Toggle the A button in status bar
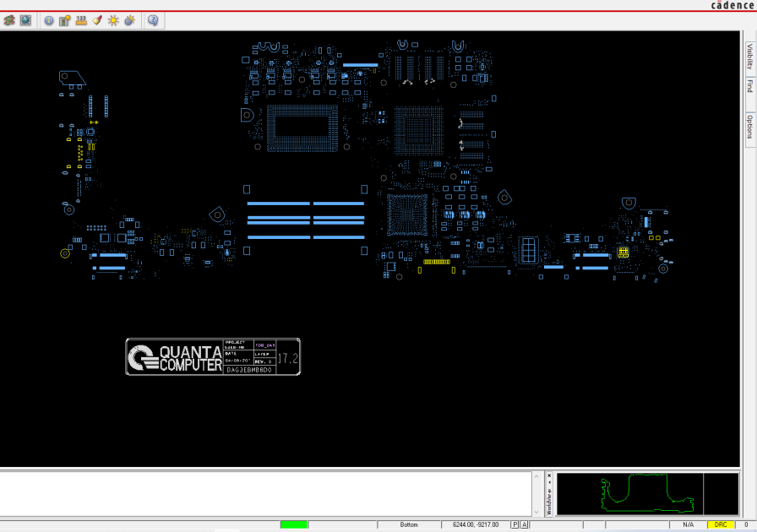 click(x=525, y=524)
